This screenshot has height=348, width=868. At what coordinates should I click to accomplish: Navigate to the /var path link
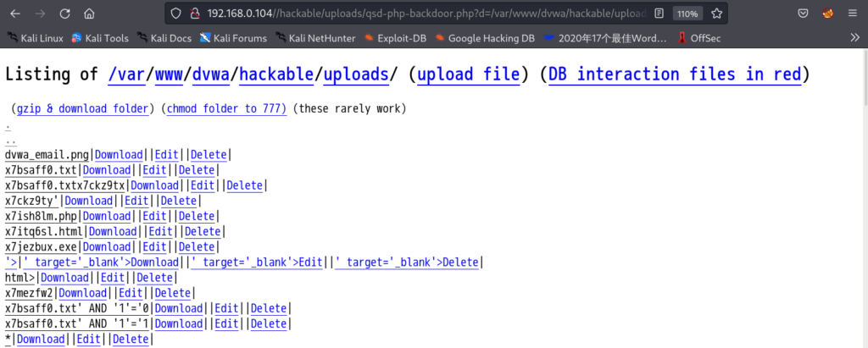126,75
